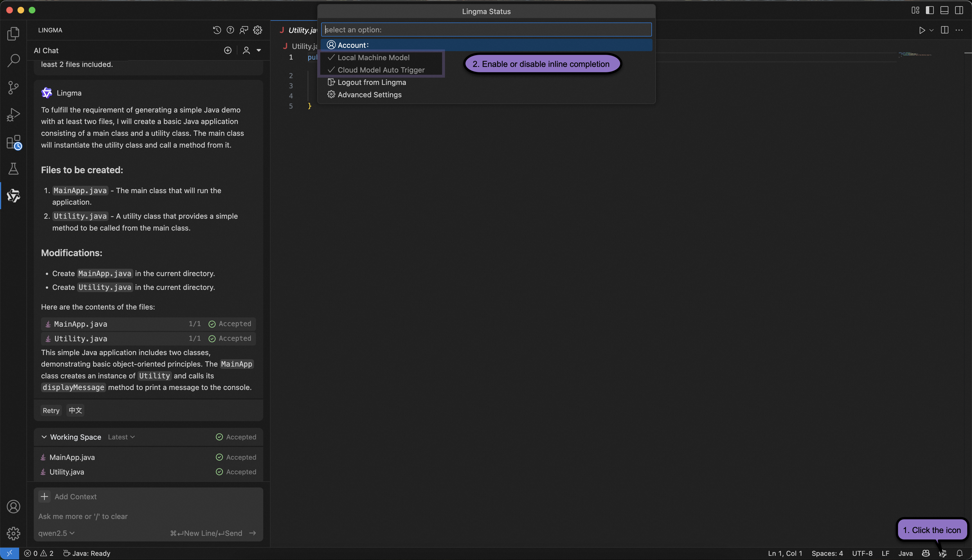Collapse the Working Space section

pos(44,437)
